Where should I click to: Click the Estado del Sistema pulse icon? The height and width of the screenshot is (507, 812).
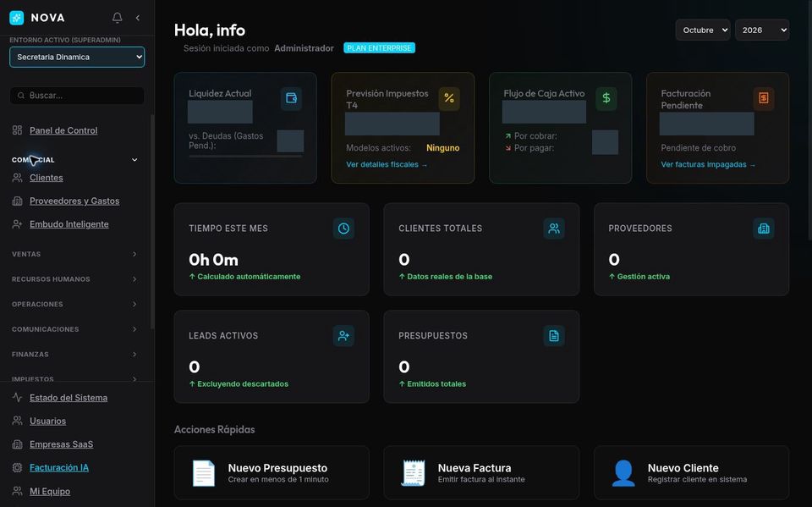coord(17,398)
